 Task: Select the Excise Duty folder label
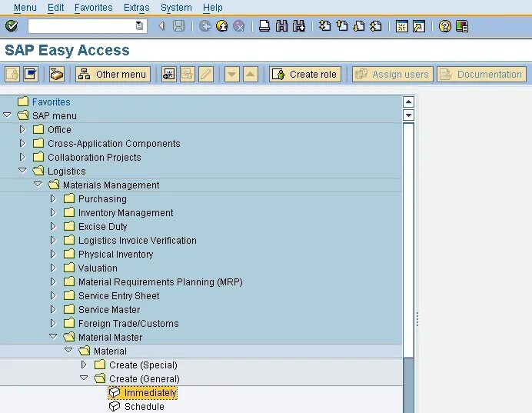[x=103, y=226]
